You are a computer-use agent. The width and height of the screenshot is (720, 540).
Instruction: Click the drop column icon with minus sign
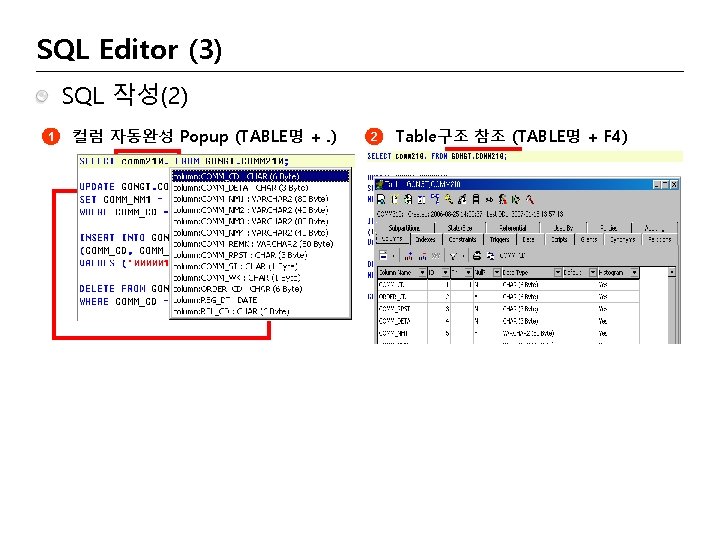click(422, 255)
